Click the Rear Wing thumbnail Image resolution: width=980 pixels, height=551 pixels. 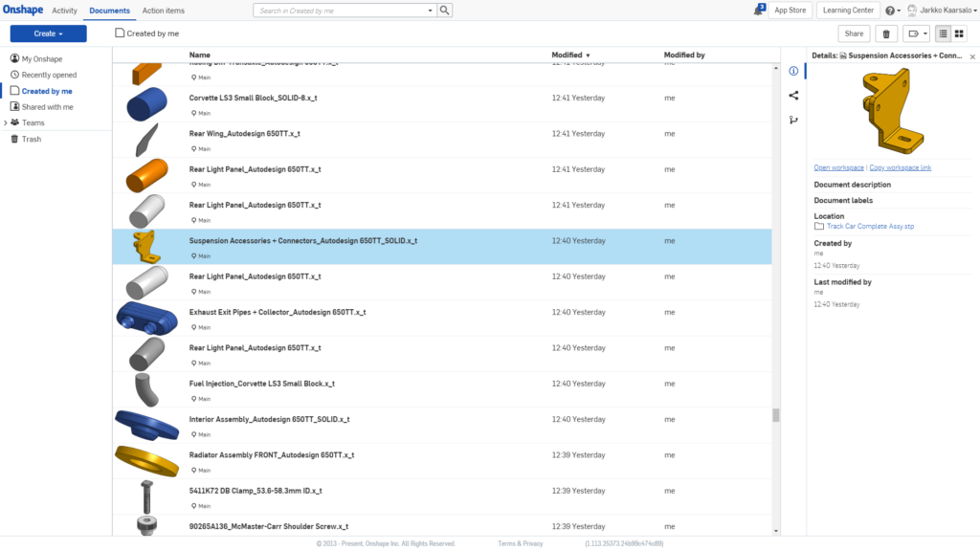(146, 140)
